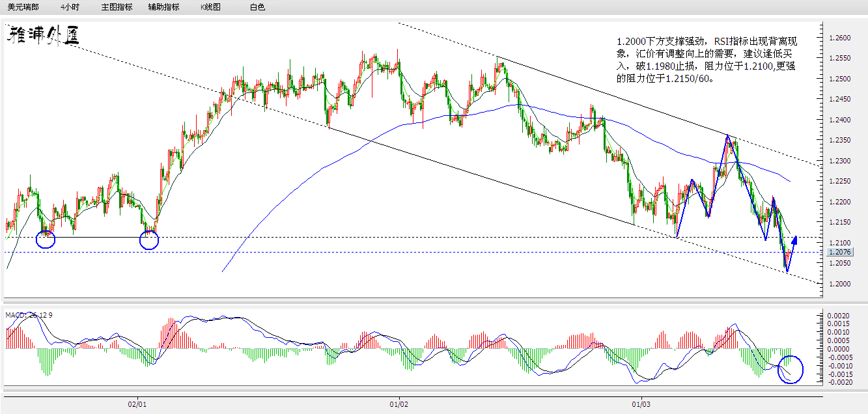
Task: Open the 白色 color theme menu
Action: (257, 7)
